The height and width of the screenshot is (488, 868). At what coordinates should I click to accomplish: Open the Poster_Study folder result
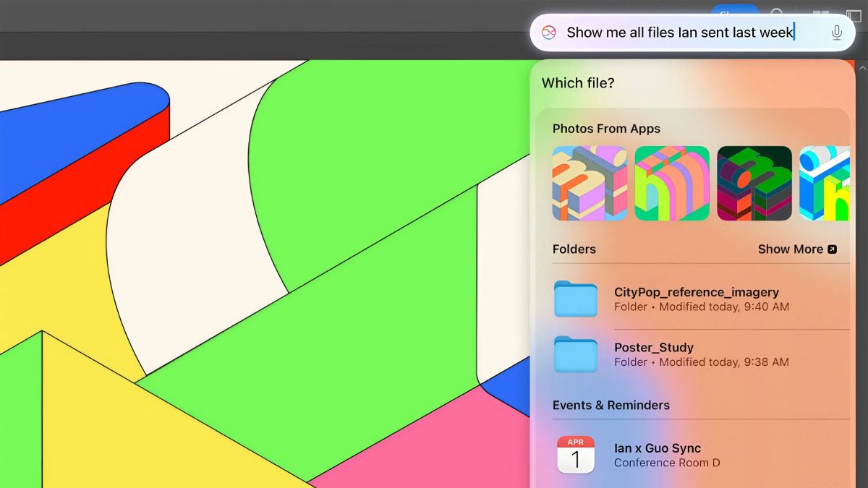(701, 354)
